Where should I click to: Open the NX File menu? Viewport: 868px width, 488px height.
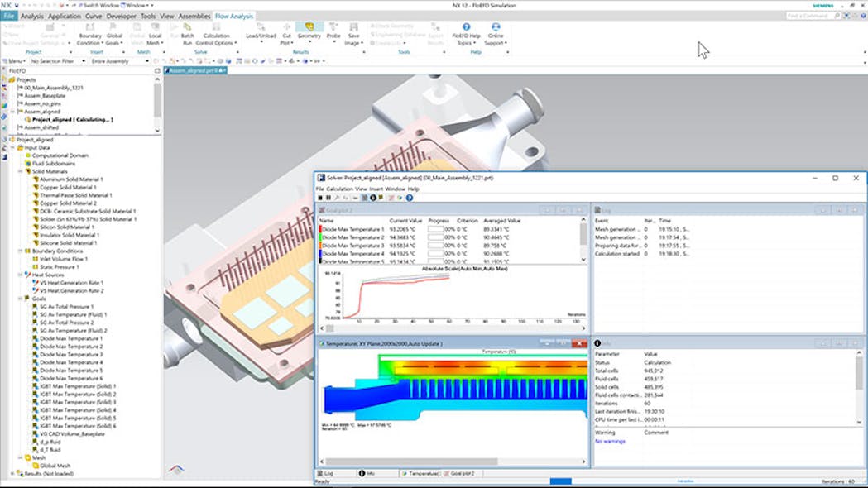(9, 16)
